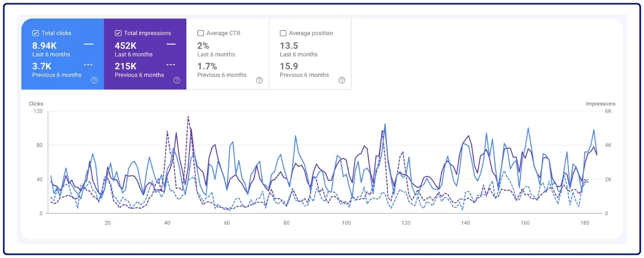Enable the Average CTR checkbox
Image resolution: width=644 pixels, height=258 pixels.
coord(200,33)
